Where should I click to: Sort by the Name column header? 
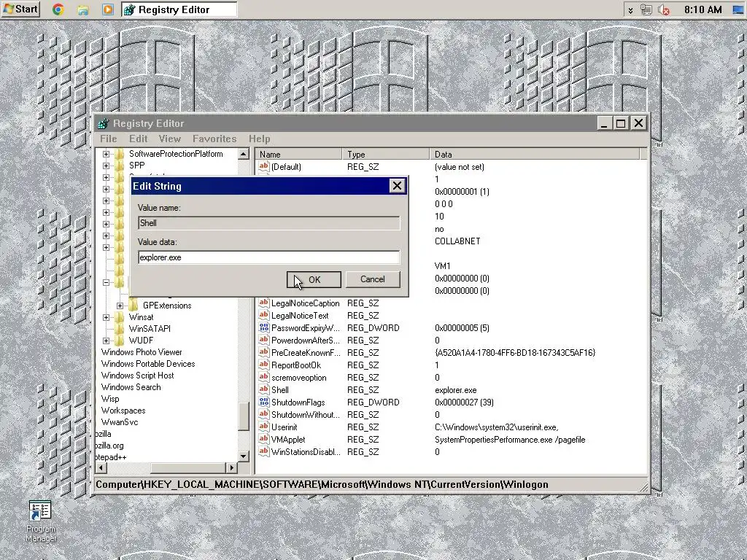[298, 155]
